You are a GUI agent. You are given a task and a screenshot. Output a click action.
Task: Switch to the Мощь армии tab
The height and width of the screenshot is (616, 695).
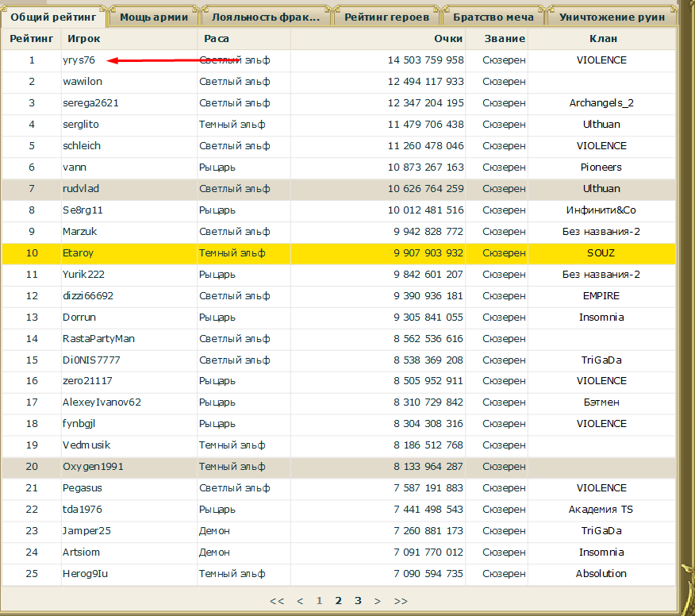(154, 17)
